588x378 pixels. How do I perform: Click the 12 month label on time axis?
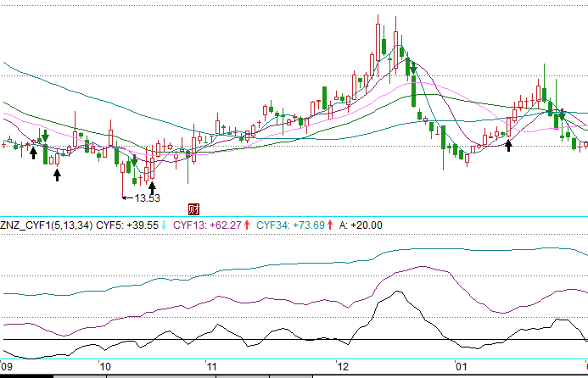[x=343, y=366]
